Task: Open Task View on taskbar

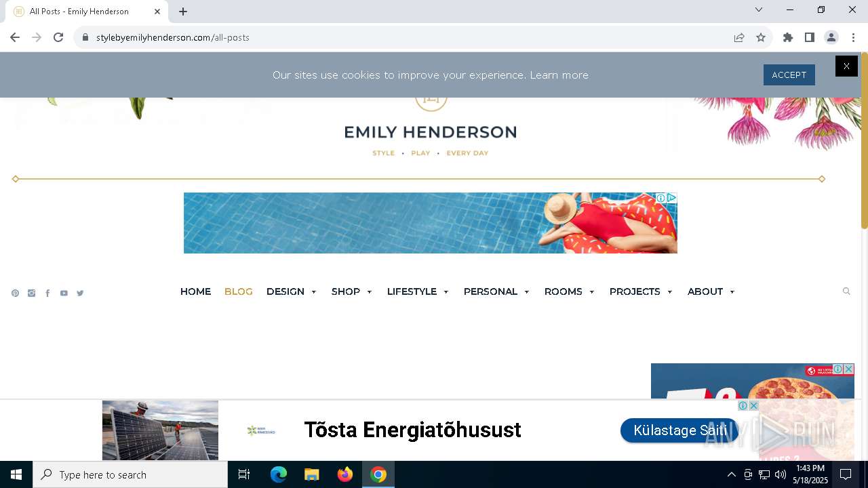Action: click(244, 474)
